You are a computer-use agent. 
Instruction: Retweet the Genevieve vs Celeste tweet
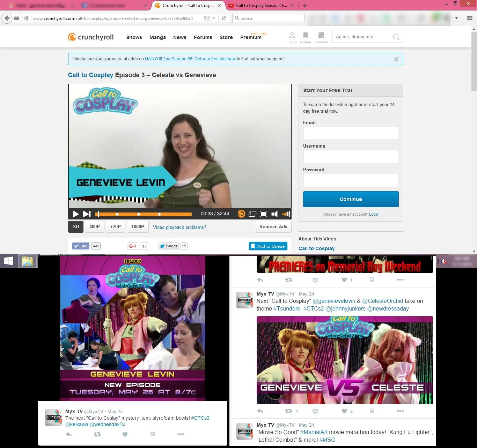click(x=288, y=411)
